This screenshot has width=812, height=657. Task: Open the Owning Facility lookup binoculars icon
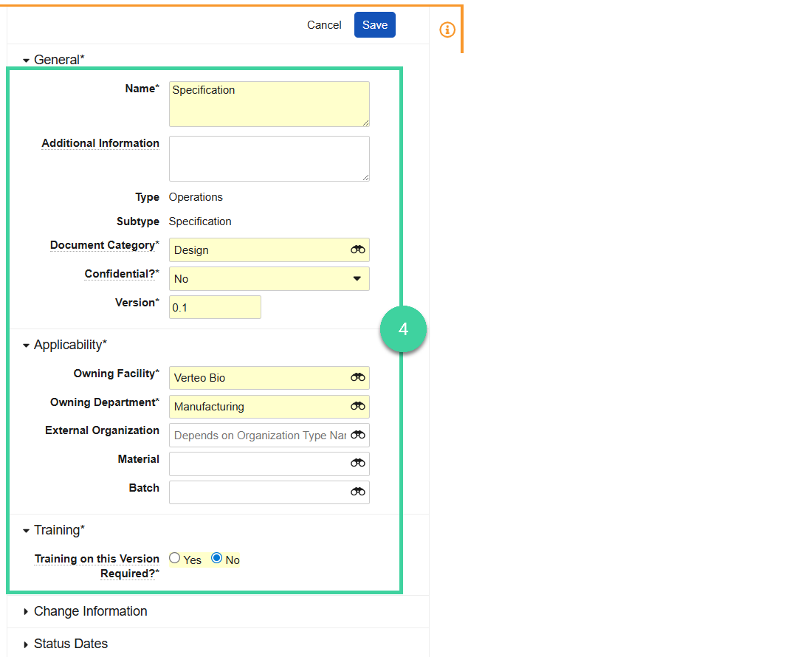tap(358, 377)
